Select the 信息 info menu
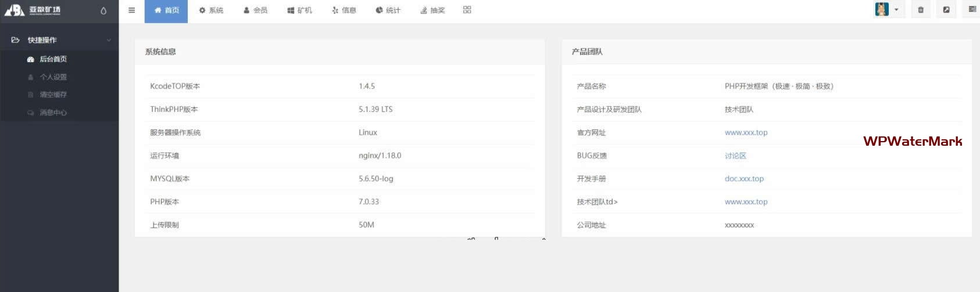 (344, 10)
